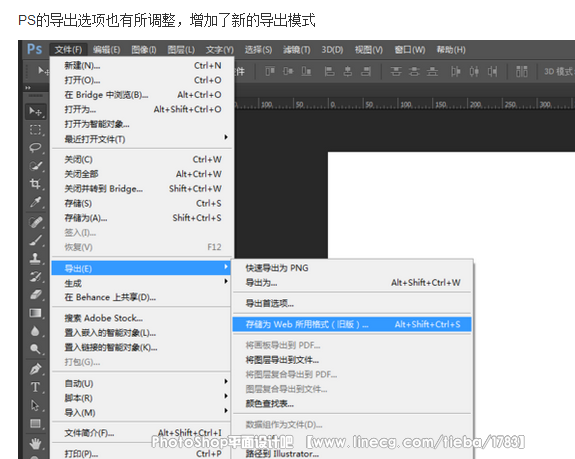Select the Blur tool

pyautogui.click(x=35, y=331)
